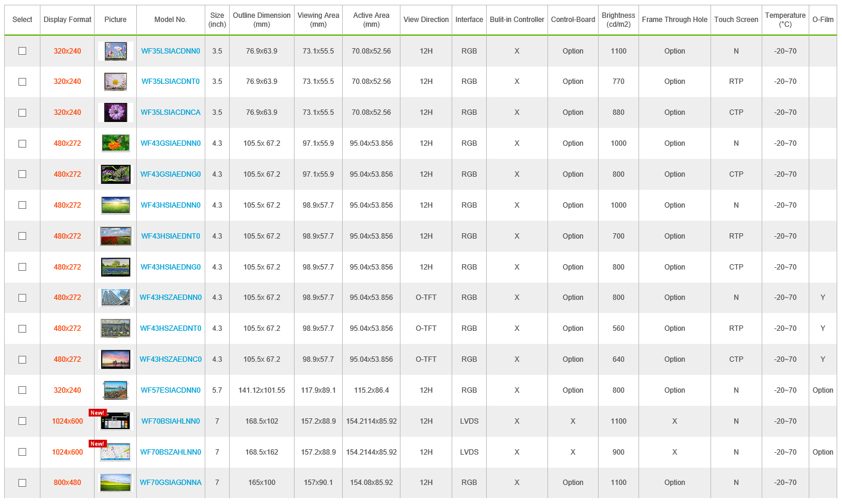Click the O-Film column header
This screenshot has width=842, height=504.
pyautogui.click(x=823, y=20)
